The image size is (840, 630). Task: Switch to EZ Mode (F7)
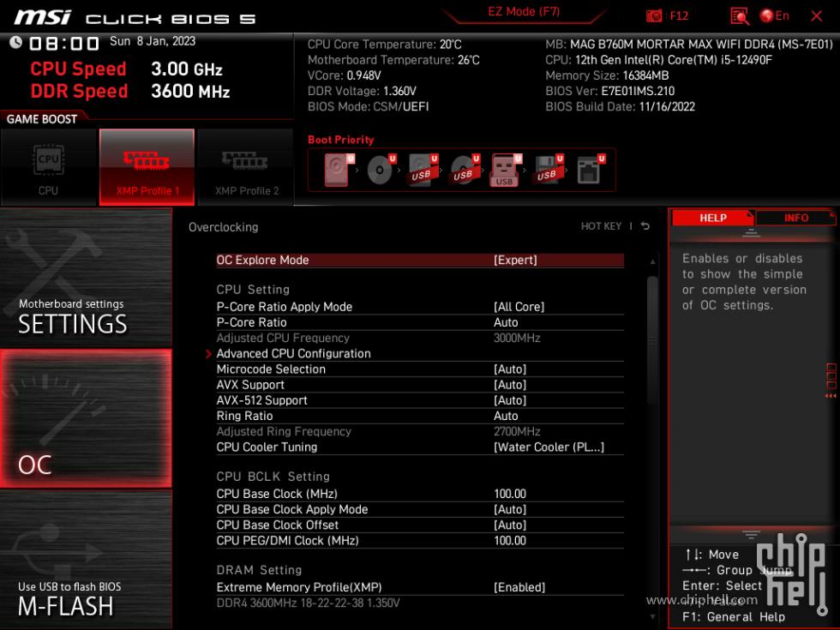pos(523,13)
